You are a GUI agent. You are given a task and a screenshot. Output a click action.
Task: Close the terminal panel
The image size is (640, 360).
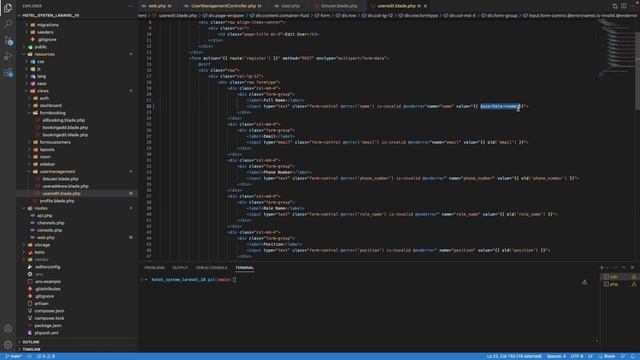pos(632,267)
